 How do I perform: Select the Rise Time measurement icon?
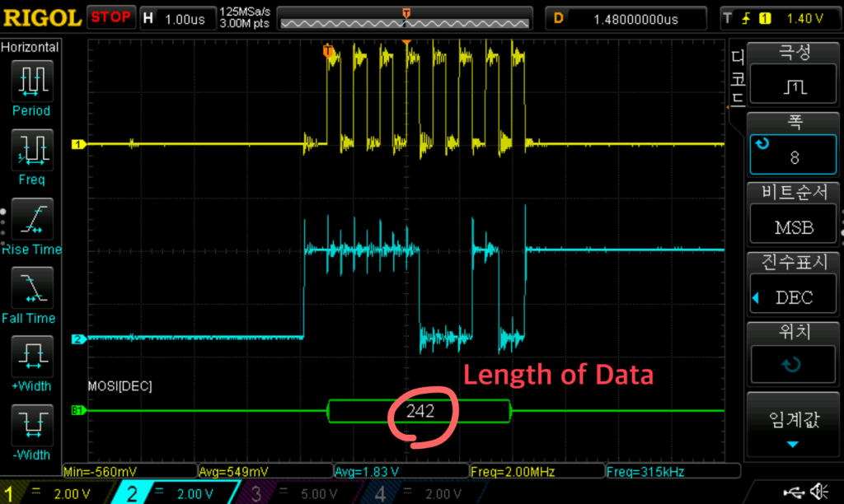[x=32, y=218]
